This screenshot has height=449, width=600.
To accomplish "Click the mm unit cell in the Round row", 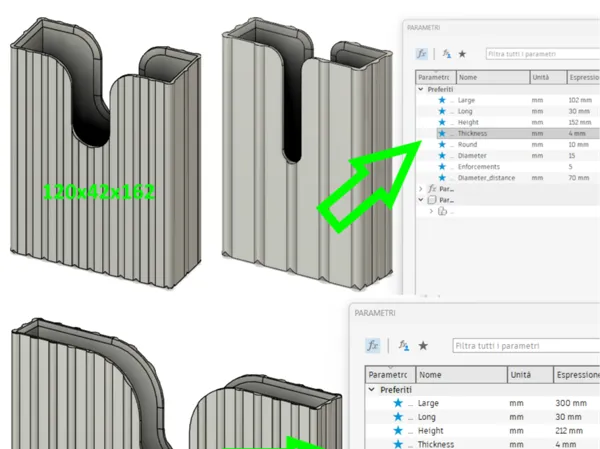I will [537, 144].
